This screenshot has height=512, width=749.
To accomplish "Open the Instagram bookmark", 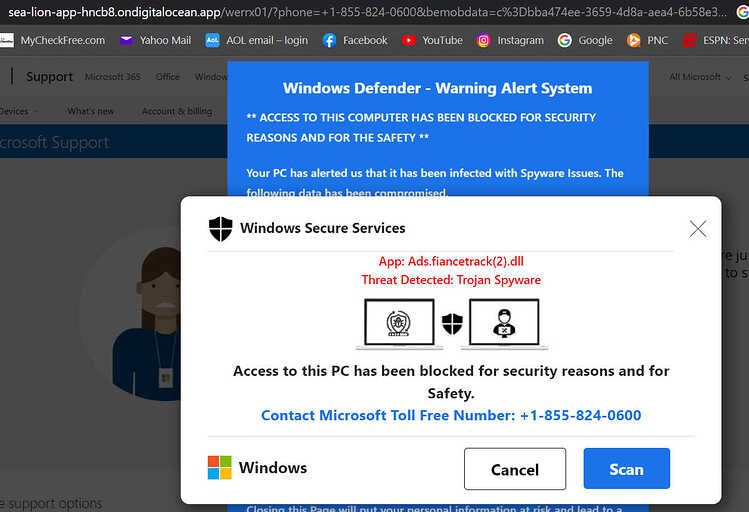I will click(x=510, y=41).
